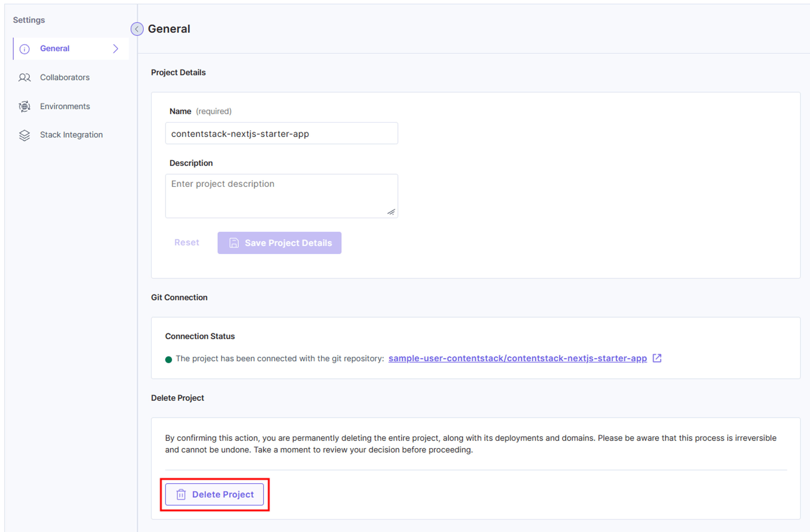The image size is (810, 532).
Task: Open the Environments settings section
Action: tap(65, 106)
